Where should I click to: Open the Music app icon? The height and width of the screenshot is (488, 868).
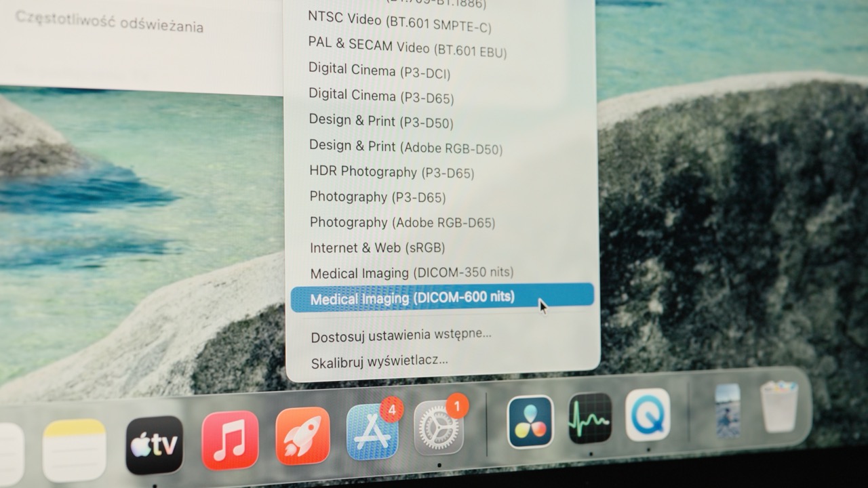pos(230,440)
